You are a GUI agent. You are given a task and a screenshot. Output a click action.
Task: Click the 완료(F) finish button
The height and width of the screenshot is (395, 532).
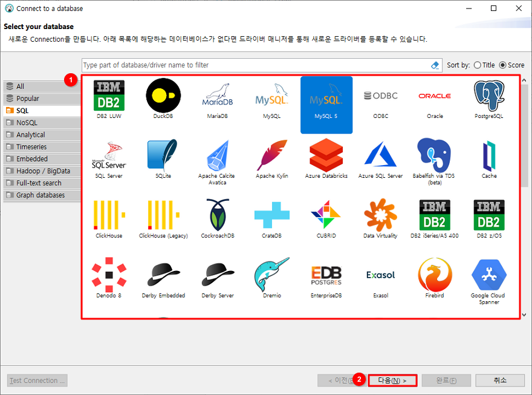pyautogui.click(x=446, y=380)
